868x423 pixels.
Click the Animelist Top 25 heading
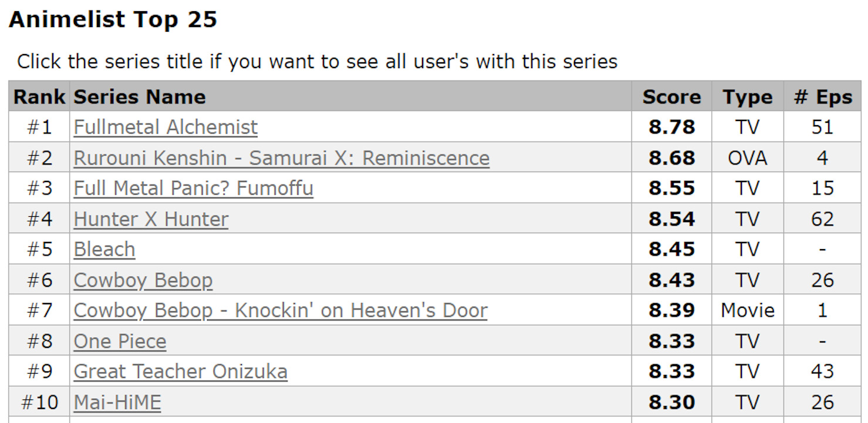113,20
